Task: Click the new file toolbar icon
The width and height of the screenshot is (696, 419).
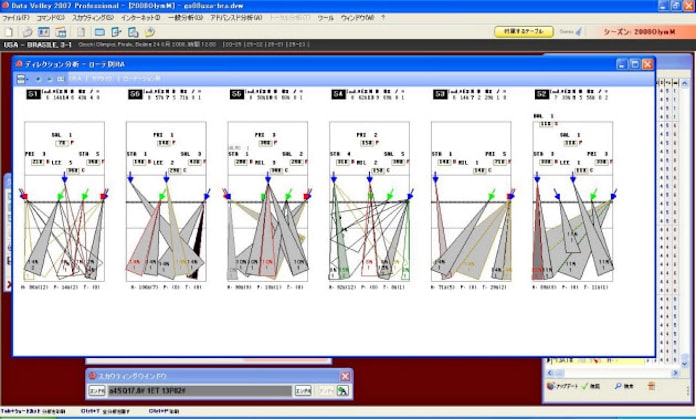Action: tap(8, 32)
